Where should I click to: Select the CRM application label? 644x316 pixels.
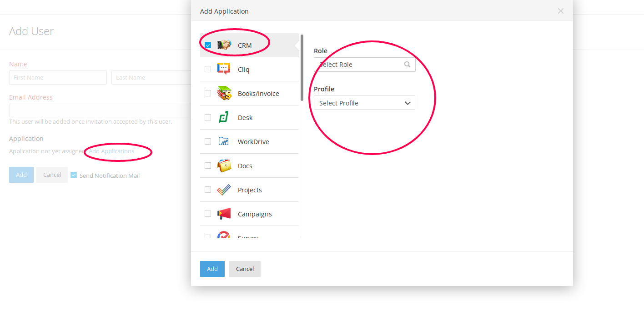click(x=245, y=45)
